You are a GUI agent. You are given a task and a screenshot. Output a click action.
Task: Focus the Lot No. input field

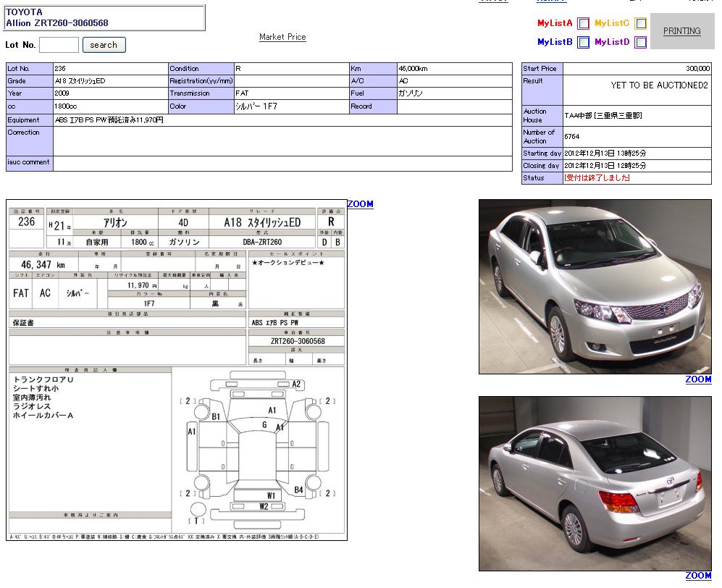pos(59,45)
